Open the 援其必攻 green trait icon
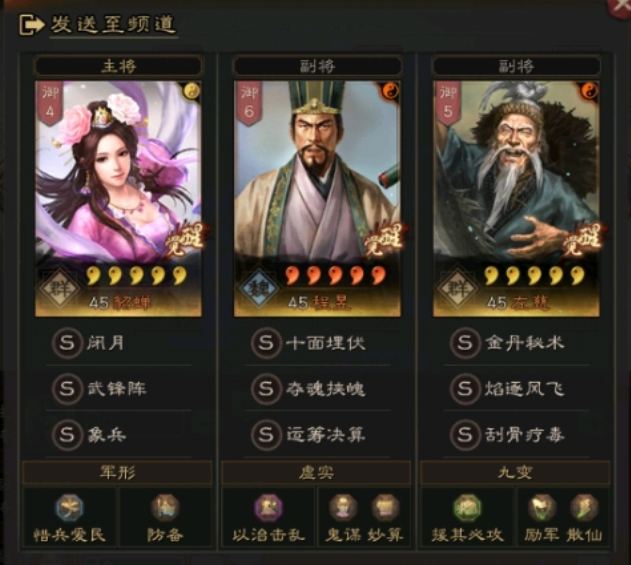Image resolution: width=631 pixels, height=565 pixels. click(x=467, y=507)
